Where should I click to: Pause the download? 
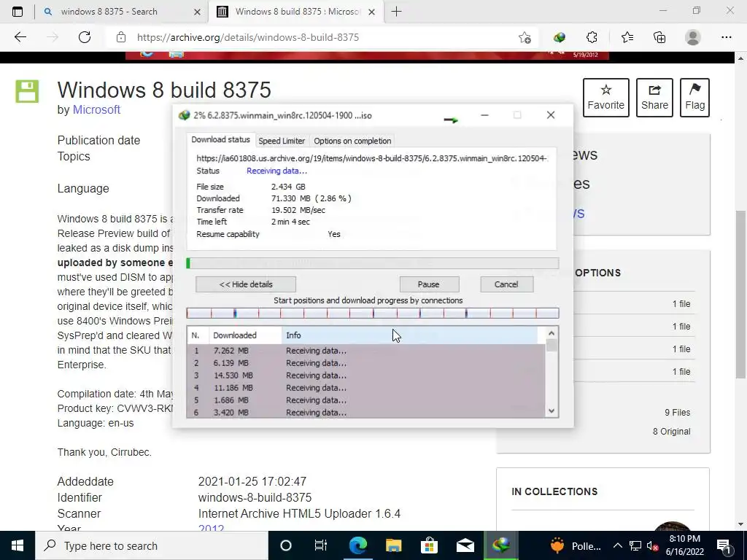[429, 284]
